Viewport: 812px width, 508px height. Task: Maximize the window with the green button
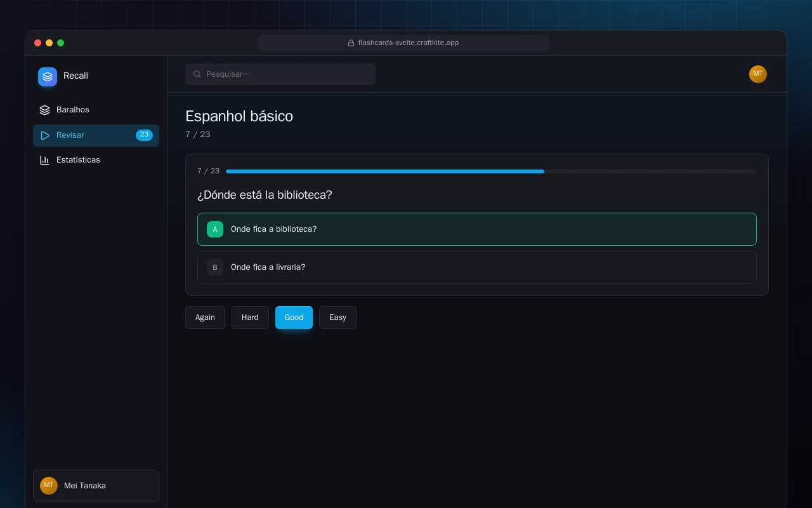click(x=60, y=43)
